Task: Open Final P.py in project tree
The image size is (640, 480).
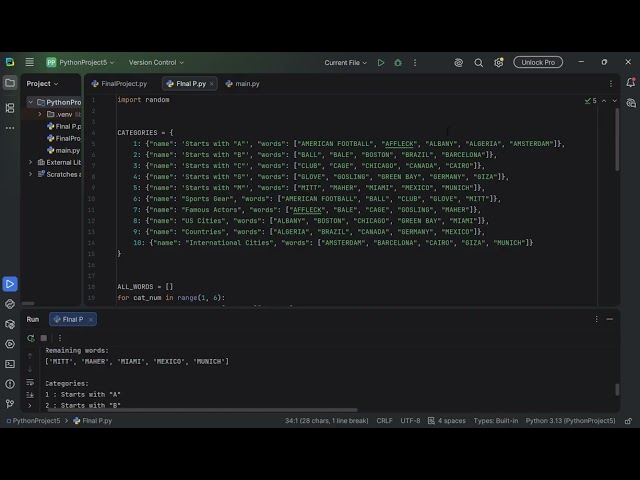Action: (x=64, y=126)
